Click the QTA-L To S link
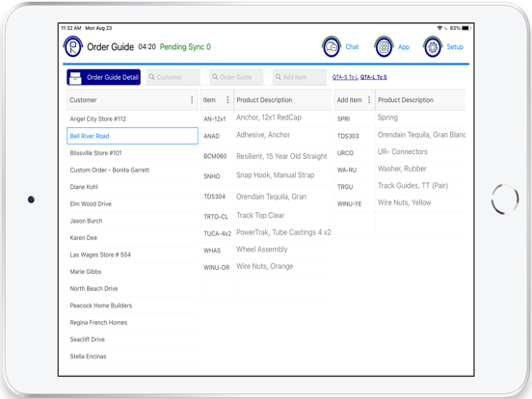Image resolution: width=532 pixels, height=399 pixels. click(x=374, y=77)
